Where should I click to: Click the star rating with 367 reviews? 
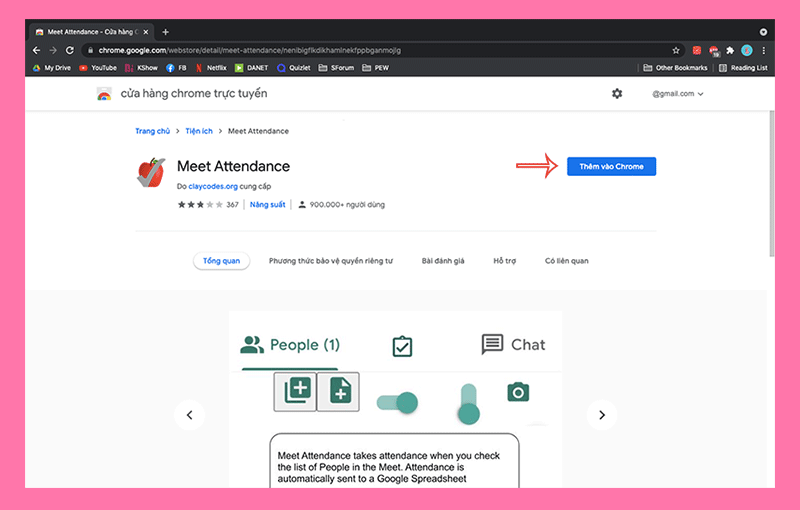(208, 205)
